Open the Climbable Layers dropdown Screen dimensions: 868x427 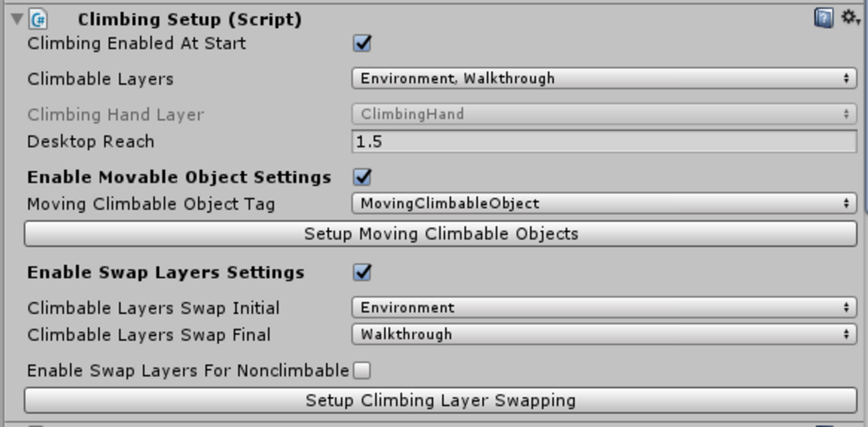[604, 79]
